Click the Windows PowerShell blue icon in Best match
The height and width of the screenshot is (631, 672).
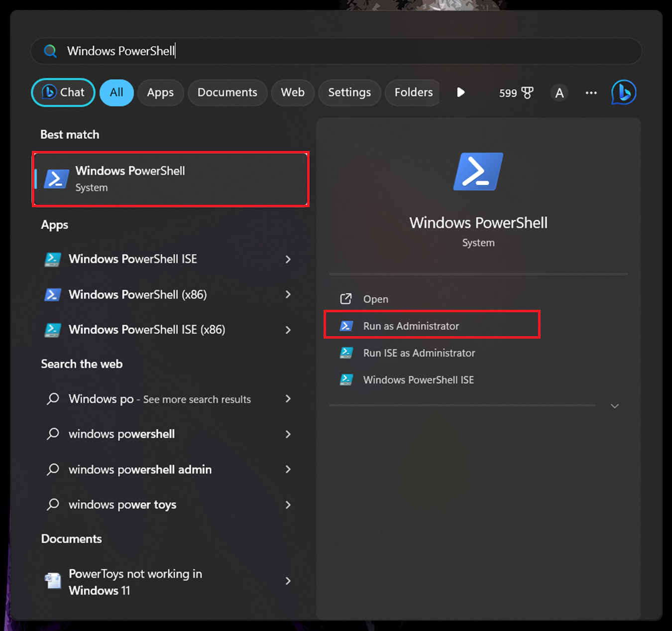click(56, 179)
